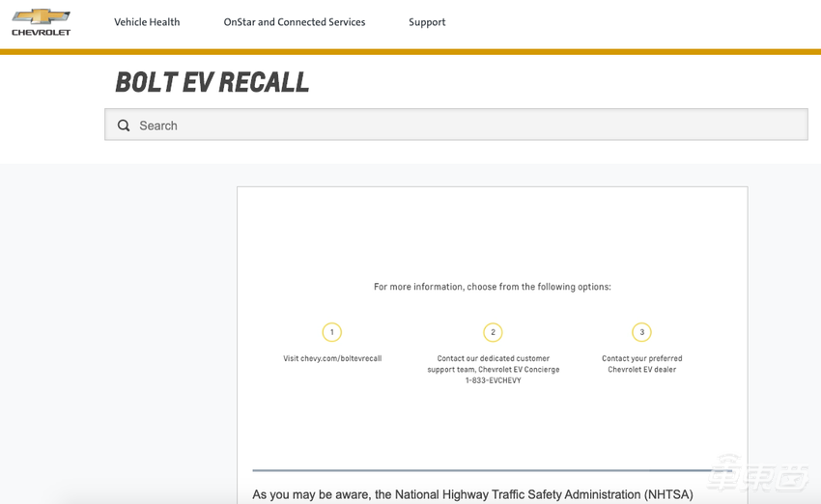Open OnStar and Connected Services menu
The image size is (821, 504).
coord(295,22)
